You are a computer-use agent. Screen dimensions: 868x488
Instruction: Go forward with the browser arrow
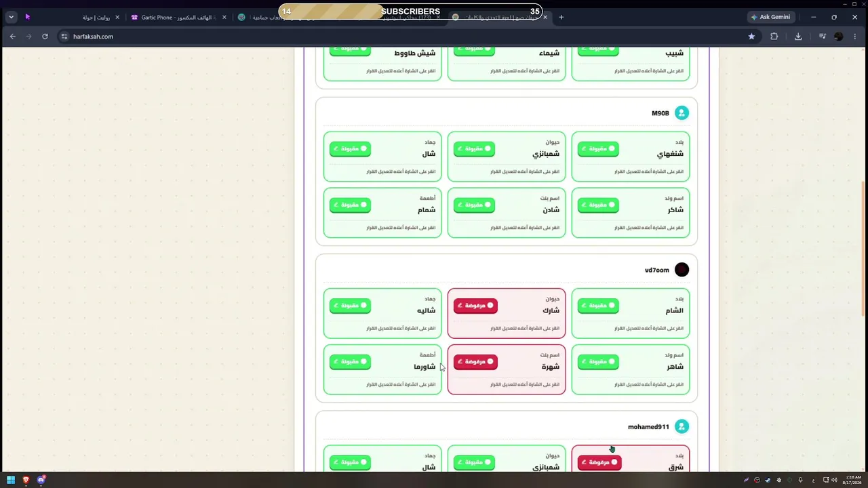click(x=28, y=37)
